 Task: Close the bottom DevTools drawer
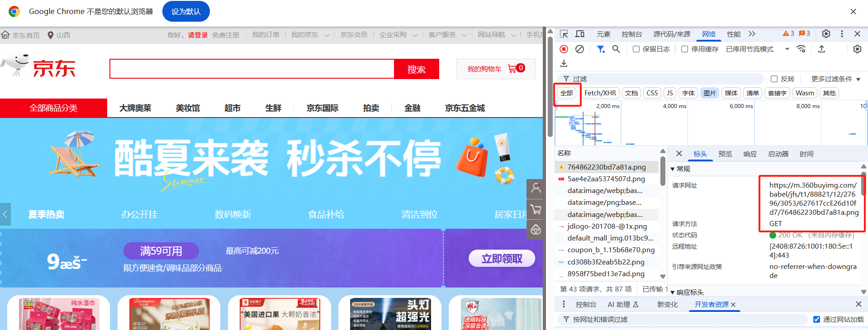click(859, 304)
